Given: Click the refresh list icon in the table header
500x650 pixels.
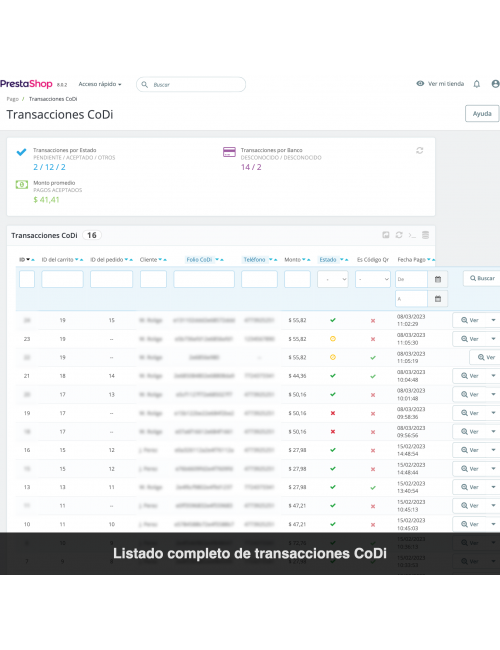Looking at the screenshot, I should tap(399, 235).
